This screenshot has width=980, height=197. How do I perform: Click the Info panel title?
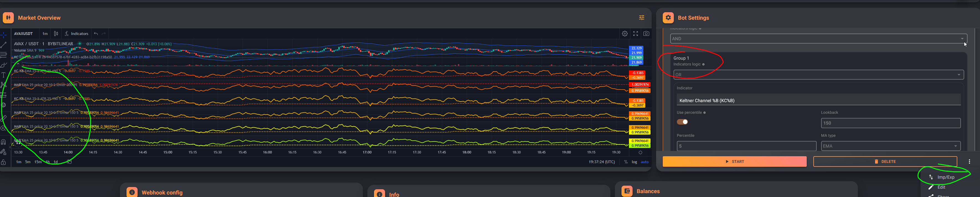pos(394,194)
